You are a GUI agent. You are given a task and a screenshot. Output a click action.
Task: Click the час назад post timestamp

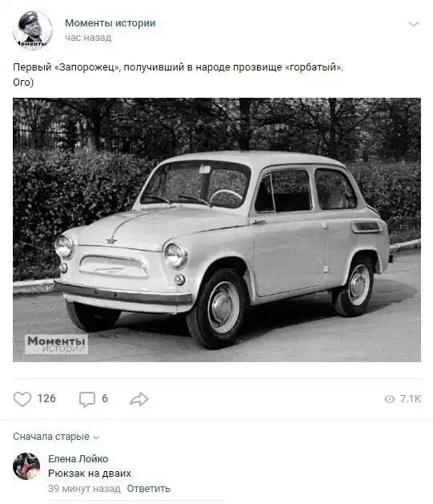88,38
